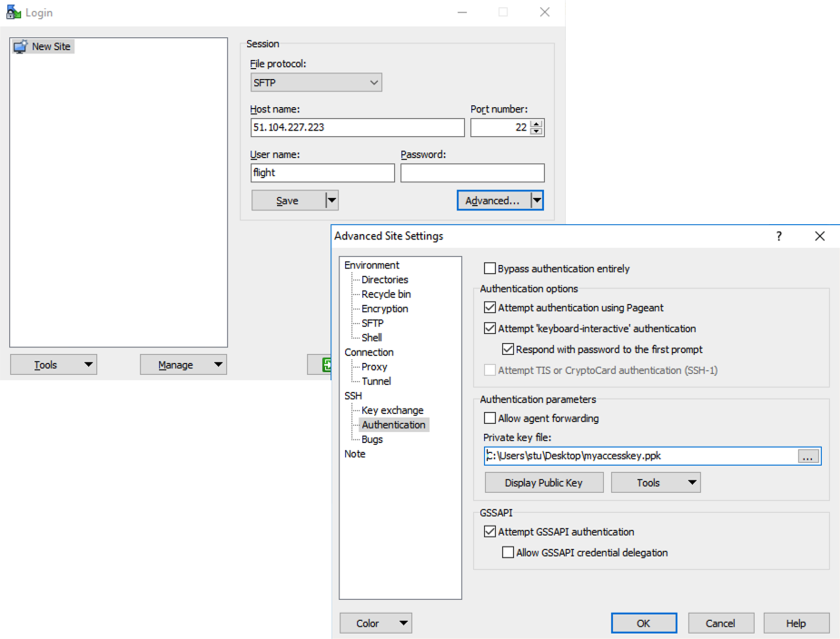Select Encryption under Environment

(x=384, y=309)
